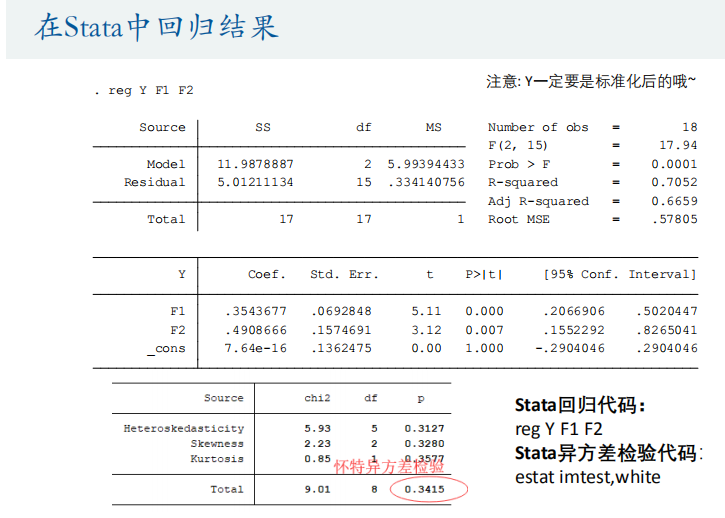725x518 pixels.
Task: Select the Total chi2 value 9.01
Action: point(317,489)
